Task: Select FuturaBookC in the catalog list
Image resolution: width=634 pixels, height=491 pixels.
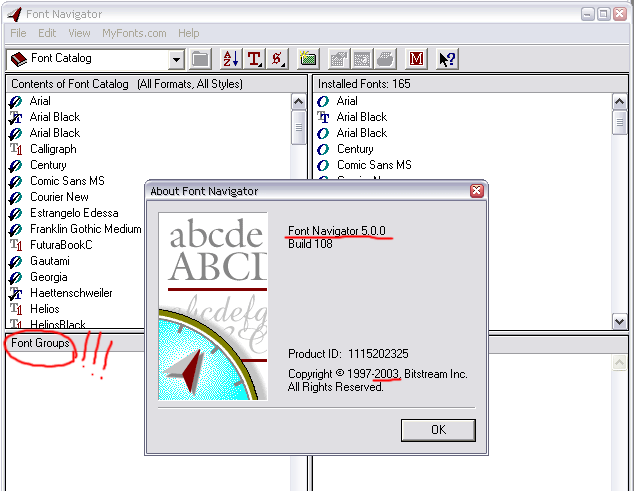Action: coord(61,245)
